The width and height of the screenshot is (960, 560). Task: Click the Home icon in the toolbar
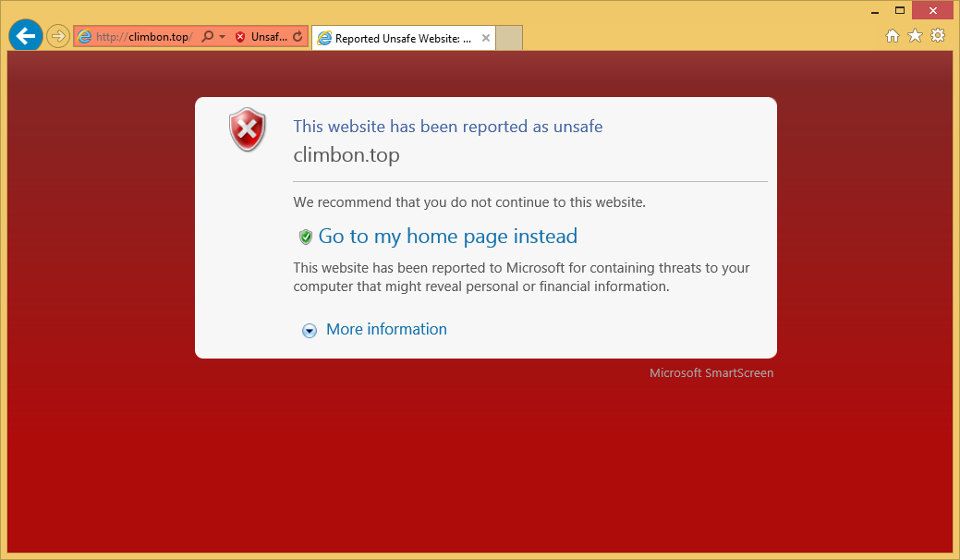(892, 36)
